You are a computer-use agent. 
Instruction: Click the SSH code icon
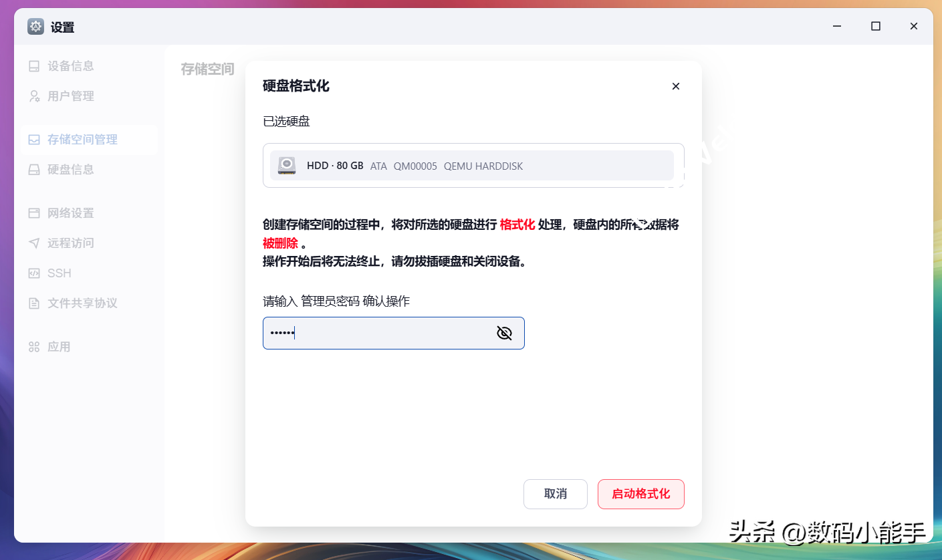pyautogui.click(x=34, y=273)
